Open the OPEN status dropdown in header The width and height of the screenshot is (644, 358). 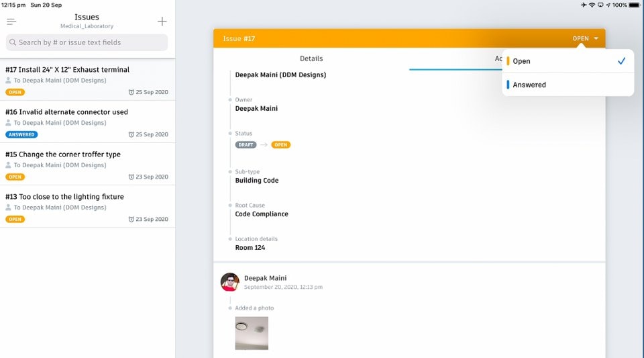[585, 38]
